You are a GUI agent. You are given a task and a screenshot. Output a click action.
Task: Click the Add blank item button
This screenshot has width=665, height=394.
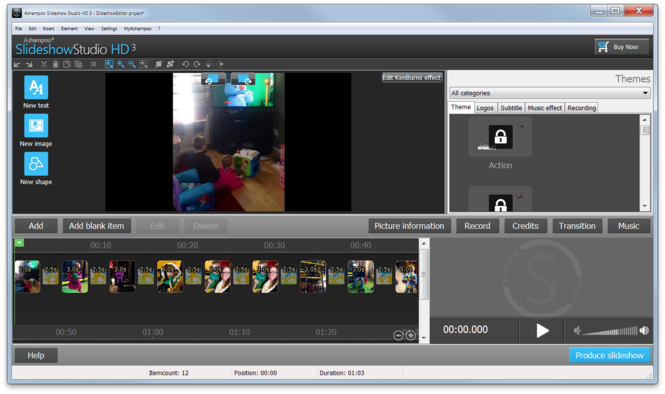click(x=97, y=226)
